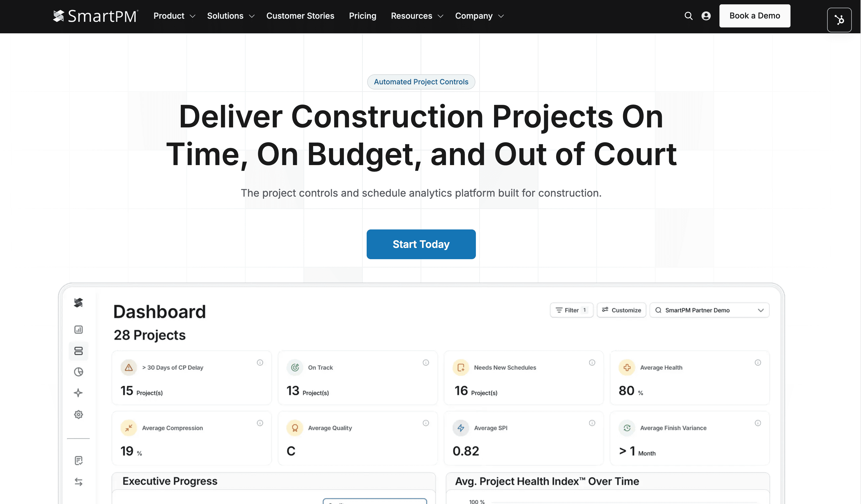Screen dimensions: 861x504
Task: Click the Start Today button
Action: pyautogui.click(x=421, y=244)
